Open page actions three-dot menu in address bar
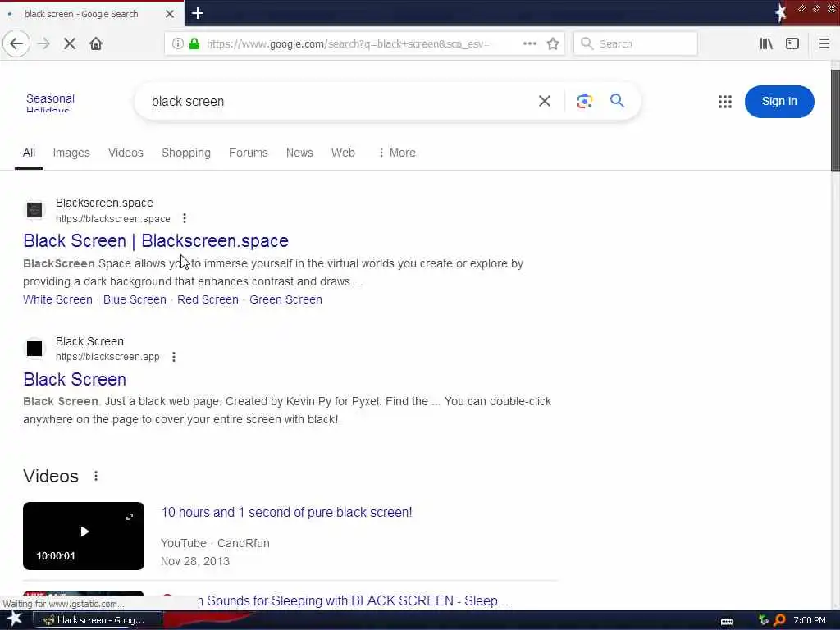 pos(530,44)
